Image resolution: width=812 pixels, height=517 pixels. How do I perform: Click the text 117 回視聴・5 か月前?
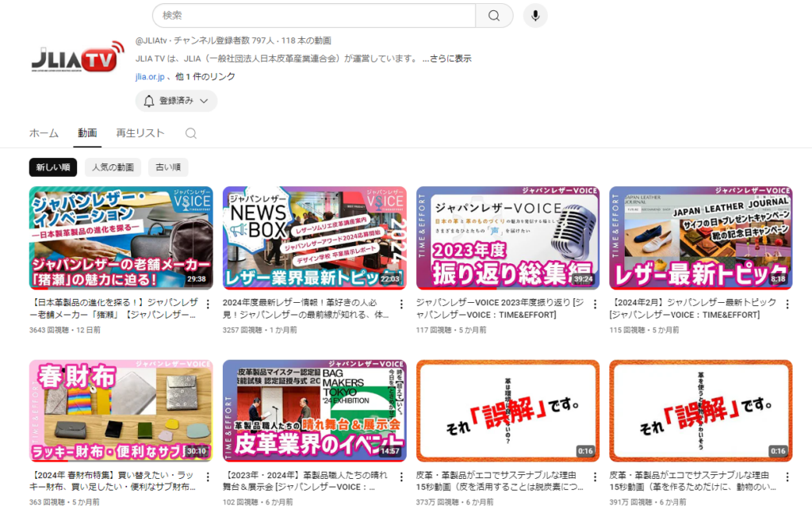451,330
